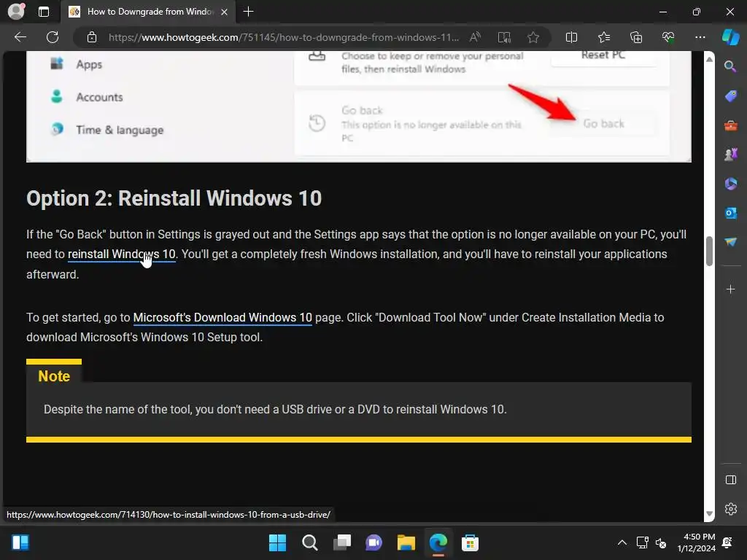Click the Note label
This screenshot has width=747, height=560.
(x=54, y=376)
